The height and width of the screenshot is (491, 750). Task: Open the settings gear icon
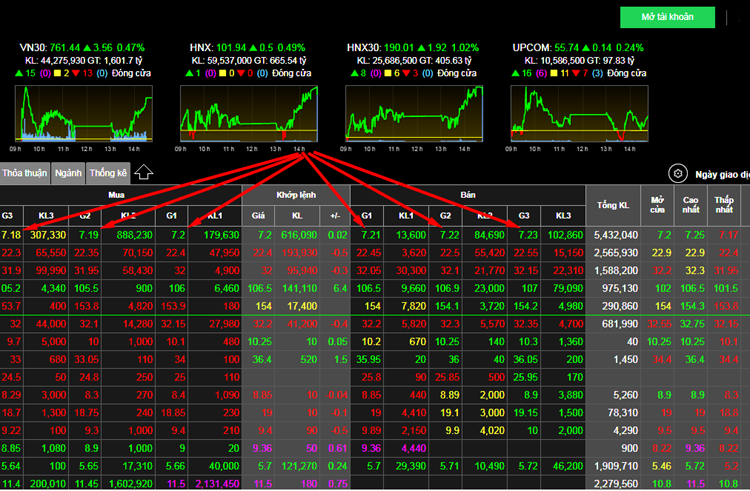(677, 173)
